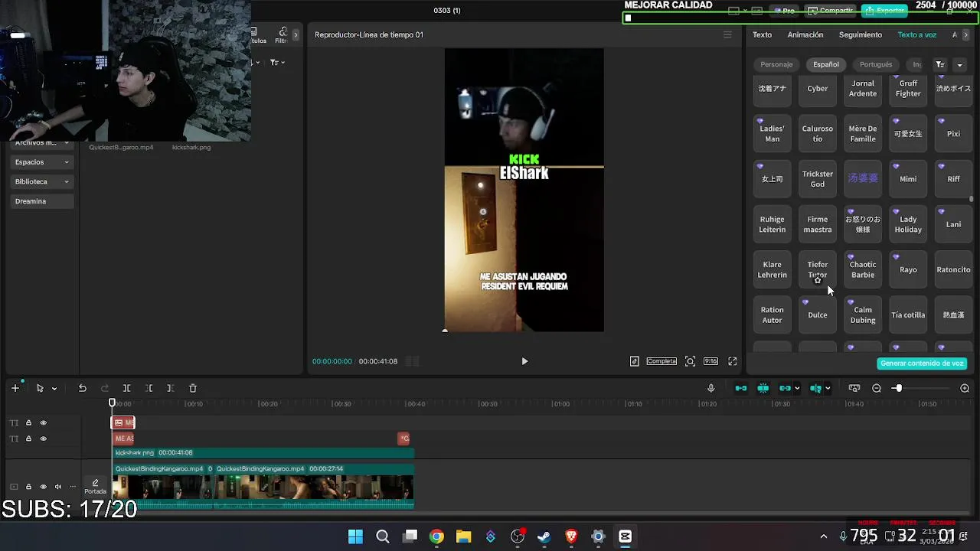Open more options for the main video track
The height and width of the screenshot is (551, 980).
click(x=71, y=487)
